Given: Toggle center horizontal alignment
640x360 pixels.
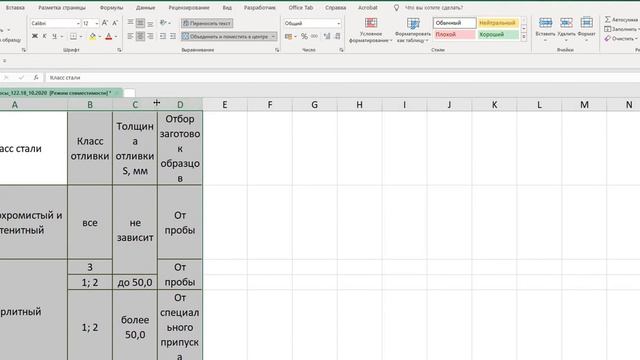Looking at the screenshot, I should [x=140, y=36].
